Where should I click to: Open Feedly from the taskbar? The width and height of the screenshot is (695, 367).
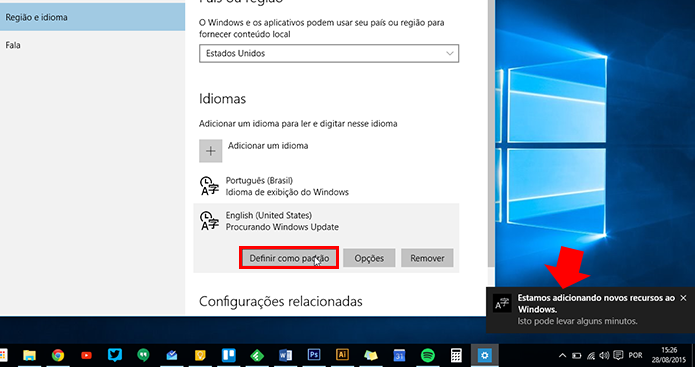tap(257, 355)
